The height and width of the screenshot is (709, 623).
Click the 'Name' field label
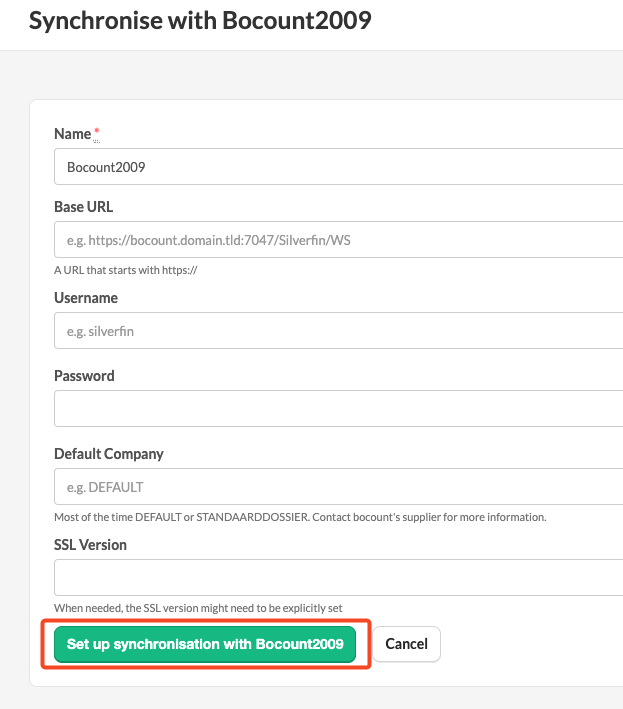pyautogui.click(x=72, y=134)
